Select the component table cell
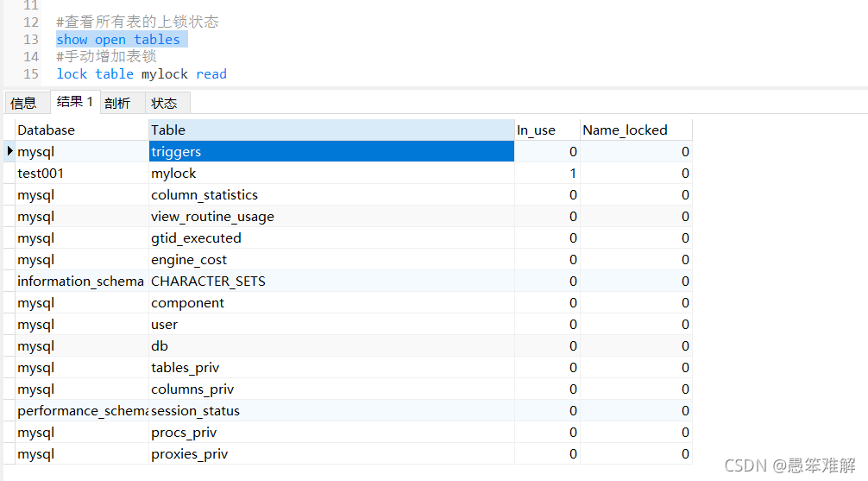This screenshot has width=868, height=481. point(331,302)
